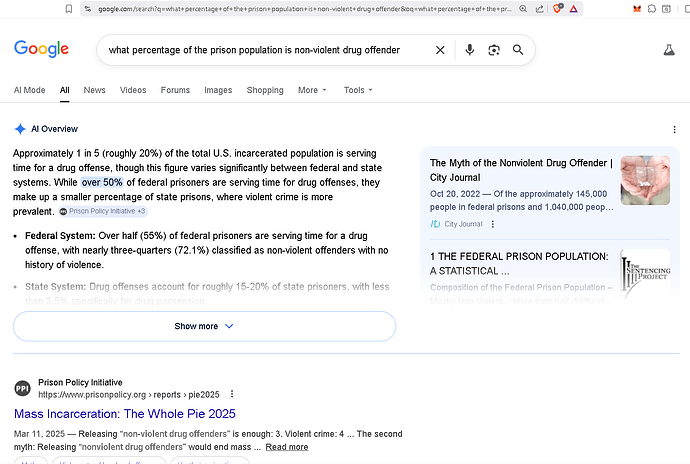Click the Google logo

click(x=41, y=49)
